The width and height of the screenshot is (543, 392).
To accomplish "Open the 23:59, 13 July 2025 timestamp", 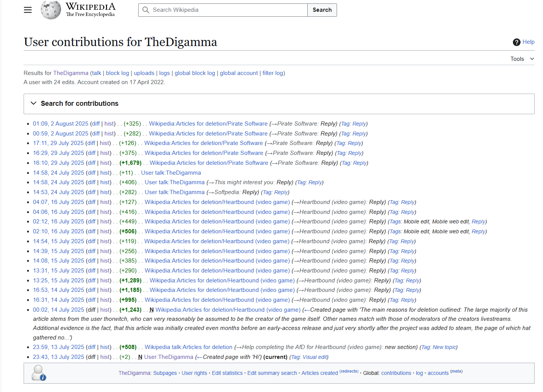I will 58,347.
